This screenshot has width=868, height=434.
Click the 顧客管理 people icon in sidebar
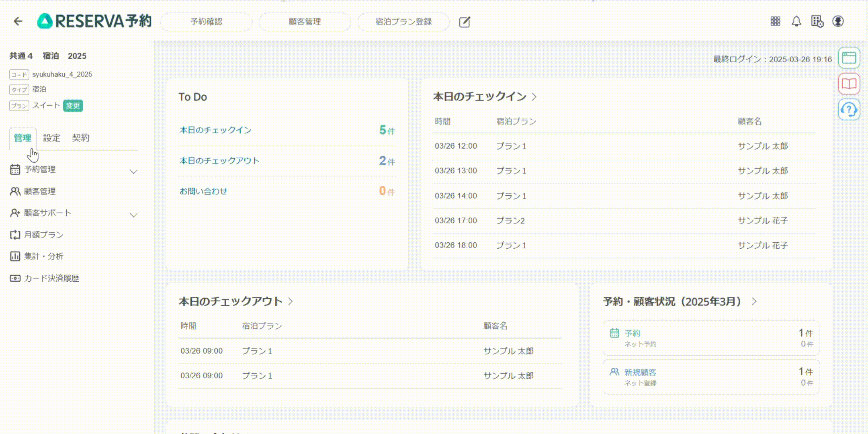[x=15, y=191]
